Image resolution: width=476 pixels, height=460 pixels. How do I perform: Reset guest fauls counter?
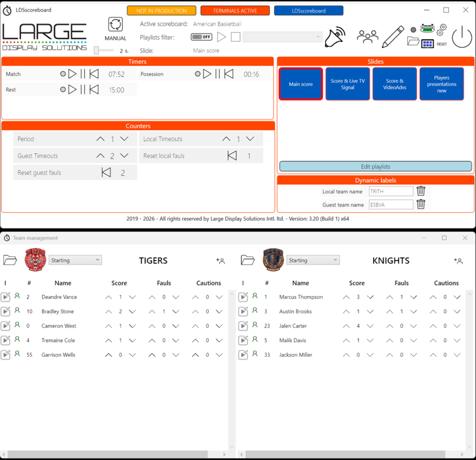coord(106,172)
